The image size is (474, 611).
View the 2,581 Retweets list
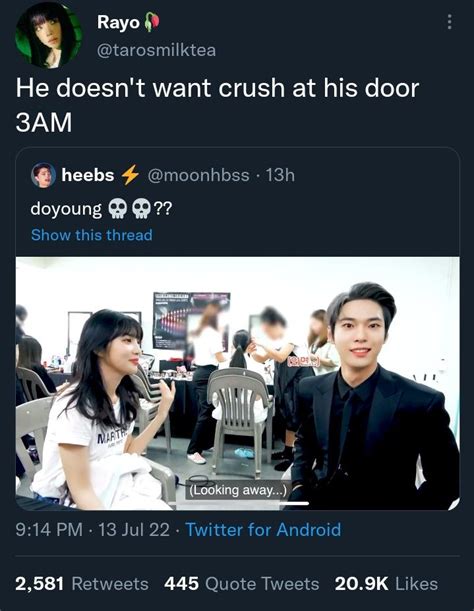pyautogui.click(x=82, y=584)
